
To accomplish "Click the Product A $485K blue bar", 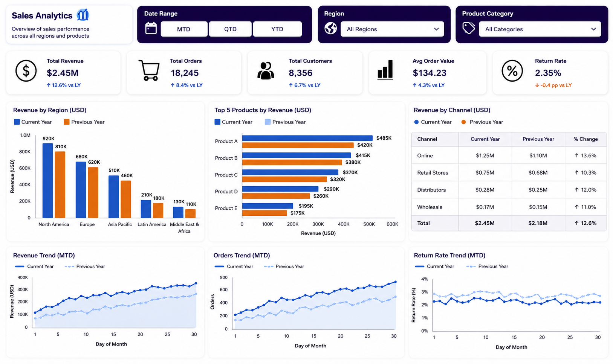I will tap(307, 138).
